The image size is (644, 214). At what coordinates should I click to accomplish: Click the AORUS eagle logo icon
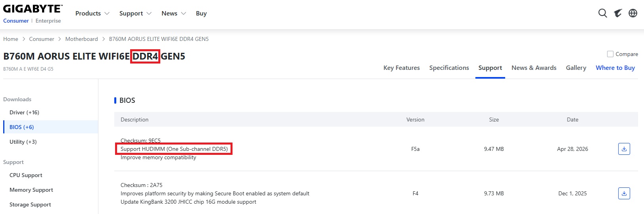click(618, 13)
